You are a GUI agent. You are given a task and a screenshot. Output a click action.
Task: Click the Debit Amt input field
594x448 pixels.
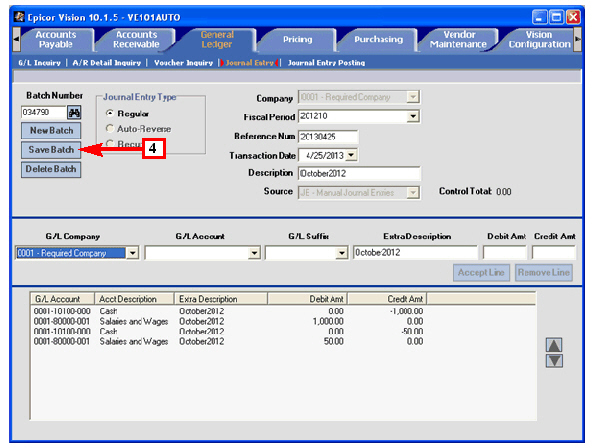[505, 253]
